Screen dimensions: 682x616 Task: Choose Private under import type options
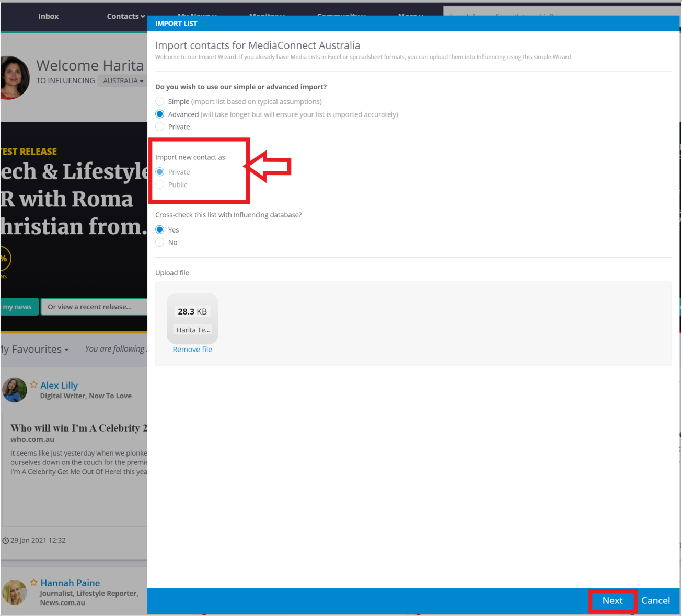point(160,127)
